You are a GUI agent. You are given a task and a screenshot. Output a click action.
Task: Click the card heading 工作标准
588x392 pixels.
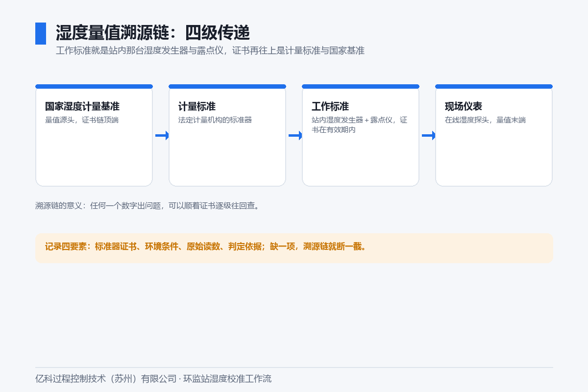[330, 107]
